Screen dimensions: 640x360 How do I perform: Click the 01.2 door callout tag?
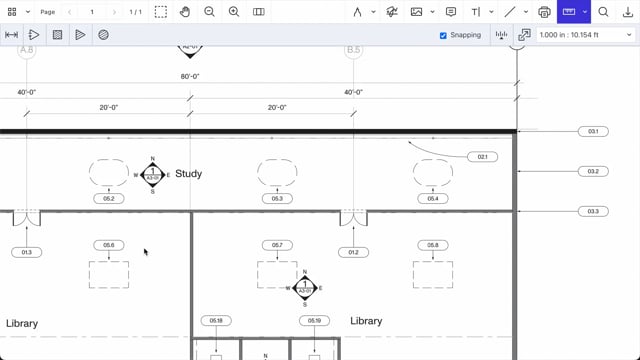(353, 252)
